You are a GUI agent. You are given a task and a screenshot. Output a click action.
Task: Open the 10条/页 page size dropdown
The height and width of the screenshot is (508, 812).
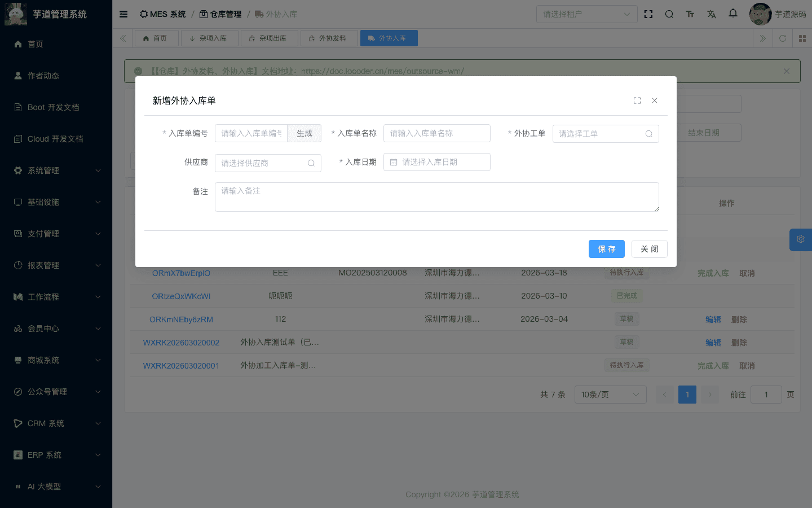click(x=610, y=394)
